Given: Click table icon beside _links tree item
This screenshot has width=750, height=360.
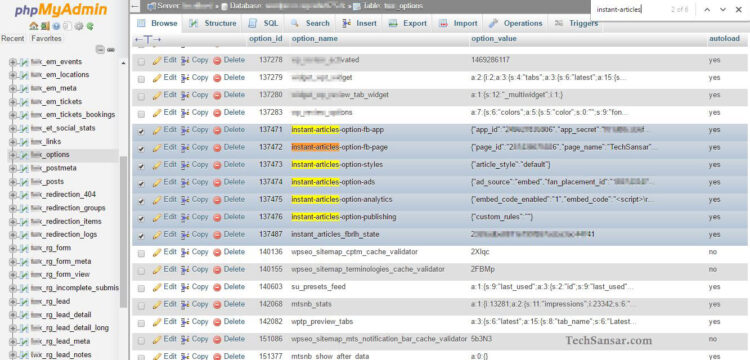Looking at the screenshot, I should pos(23,142).
